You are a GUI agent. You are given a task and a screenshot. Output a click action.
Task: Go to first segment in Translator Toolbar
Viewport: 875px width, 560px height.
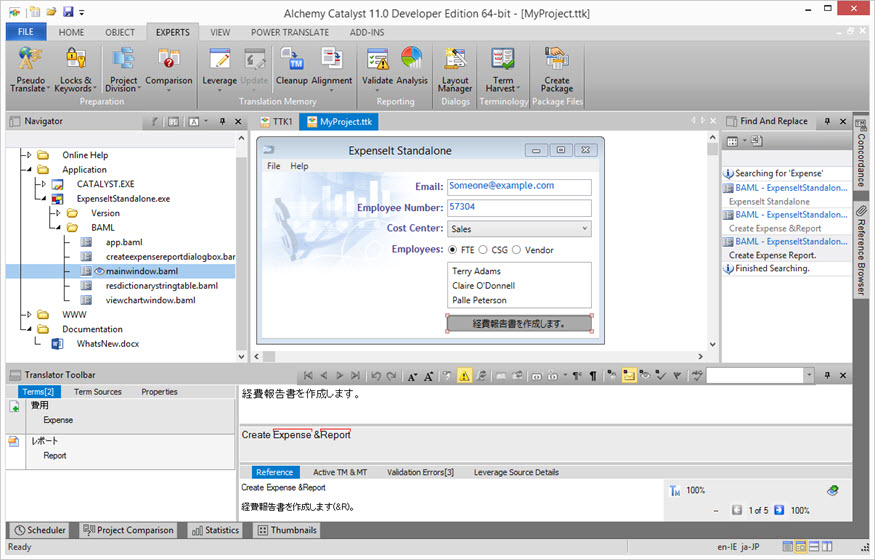point(308,376)
